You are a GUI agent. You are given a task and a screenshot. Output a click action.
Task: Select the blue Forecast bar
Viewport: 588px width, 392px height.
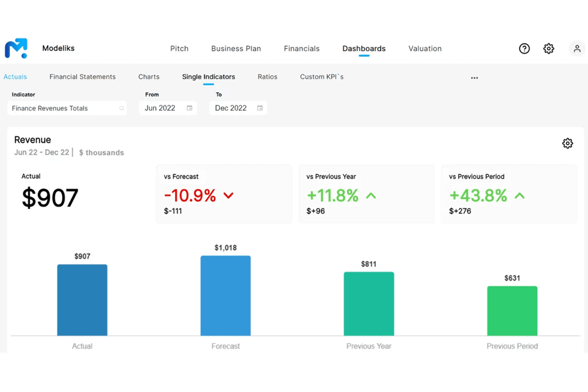225,296
